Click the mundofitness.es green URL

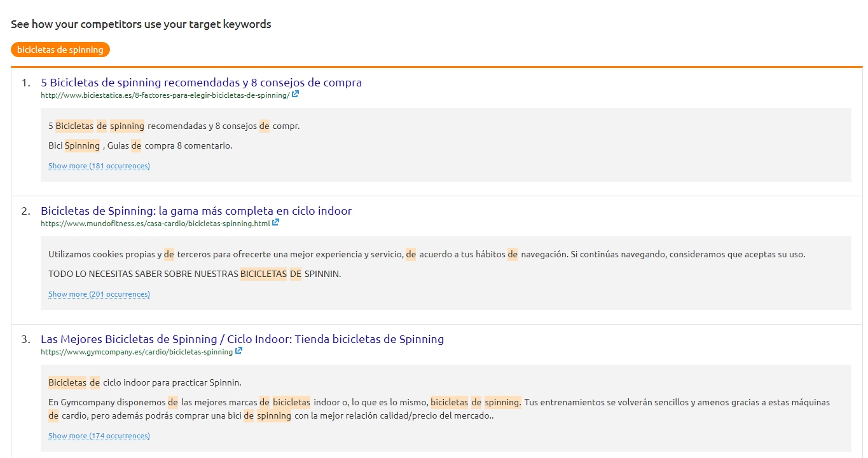[x=155, y=224]
